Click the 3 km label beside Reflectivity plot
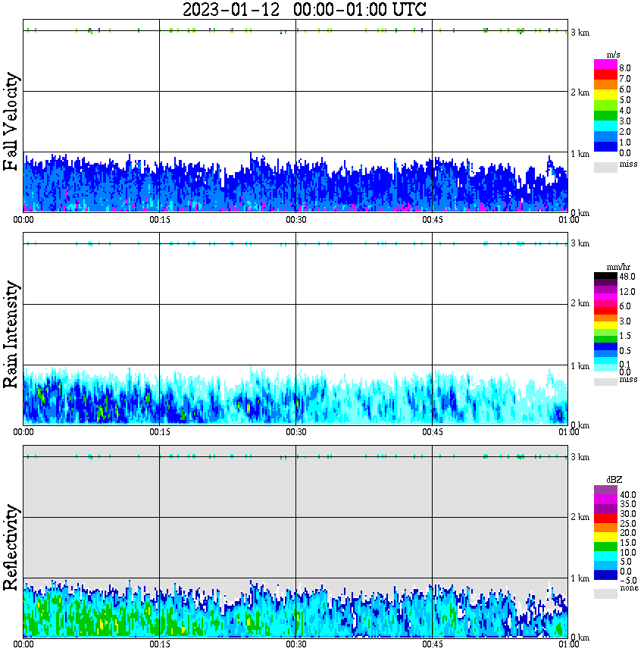The height and width of the screenshot is (658, 644). pyautogui.click(x=580, y=457)
